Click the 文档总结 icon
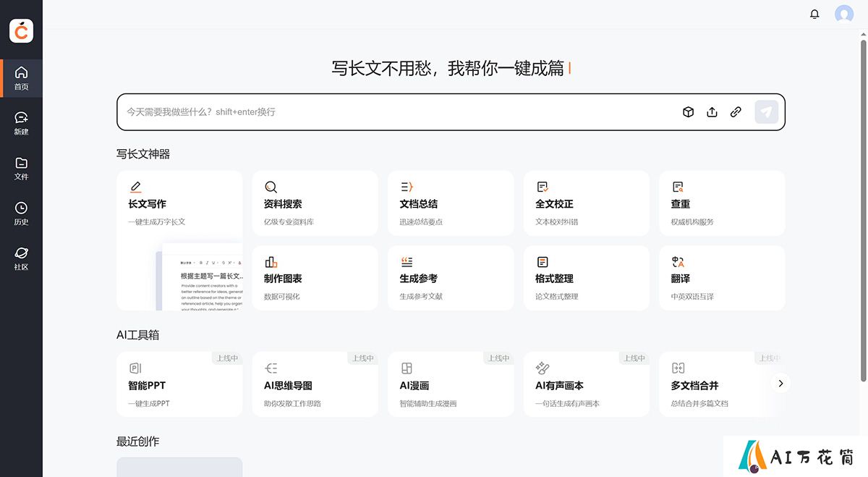This screenshot has height=477, width=868. click(x=407, y=187)
